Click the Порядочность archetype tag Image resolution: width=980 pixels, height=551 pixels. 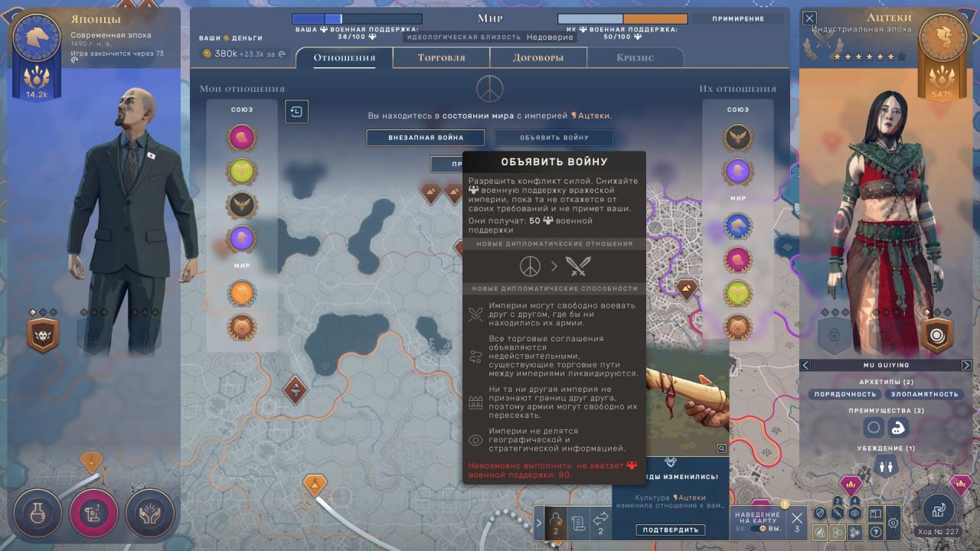844,394
